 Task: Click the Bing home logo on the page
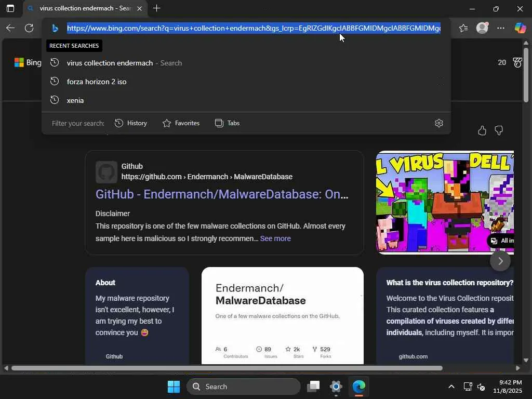coord(28,62)
